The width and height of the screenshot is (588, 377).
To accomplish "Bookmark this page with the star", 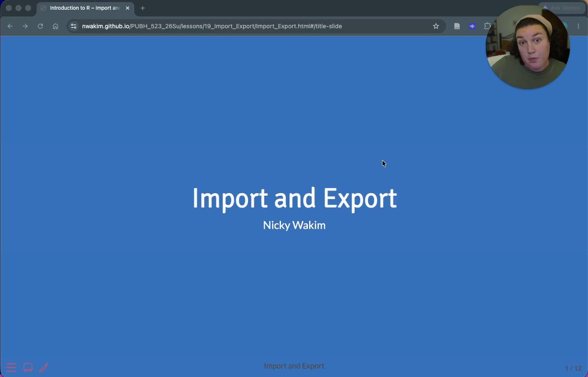I will click(436, 26).
